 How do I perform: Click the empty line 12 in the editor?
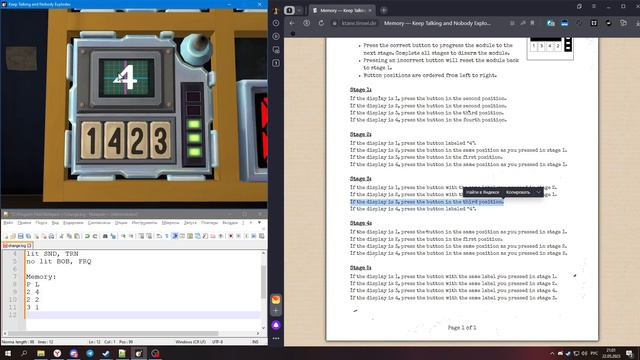pos(143,315)
